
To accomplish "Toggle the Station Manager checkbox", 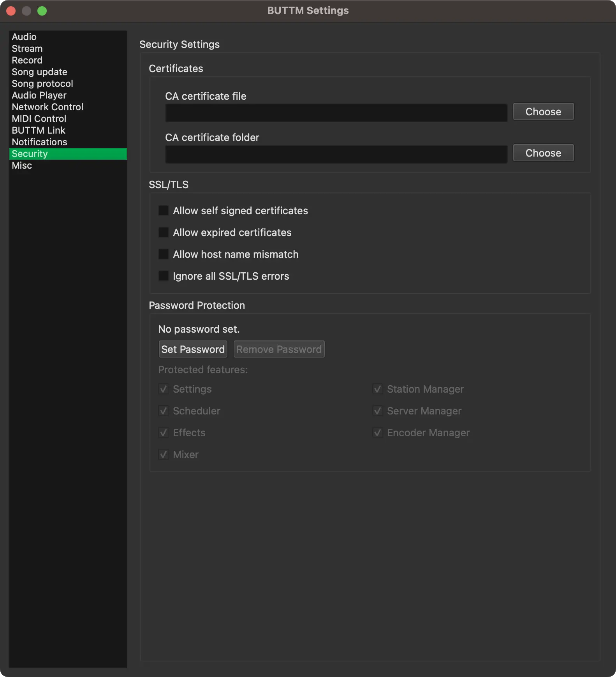I will pyautogui.click(x=378, y=389).
